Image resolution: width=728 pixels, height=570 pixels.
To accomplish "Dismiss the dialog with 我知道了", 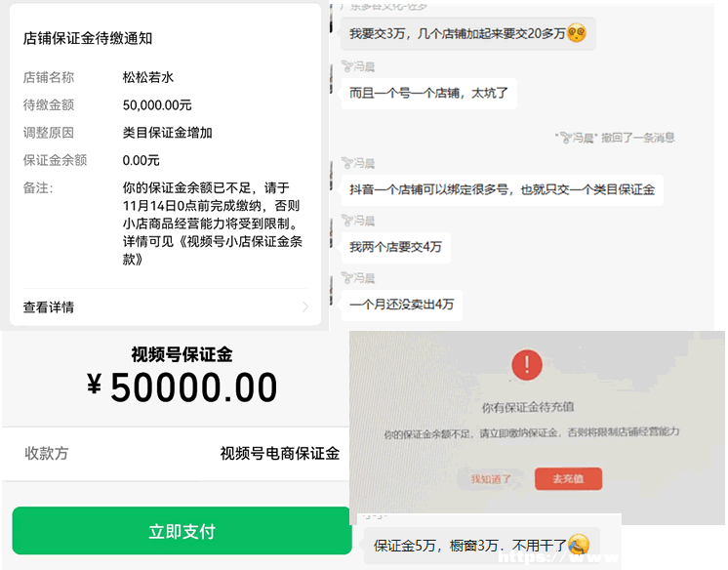I will click(491, 479).
